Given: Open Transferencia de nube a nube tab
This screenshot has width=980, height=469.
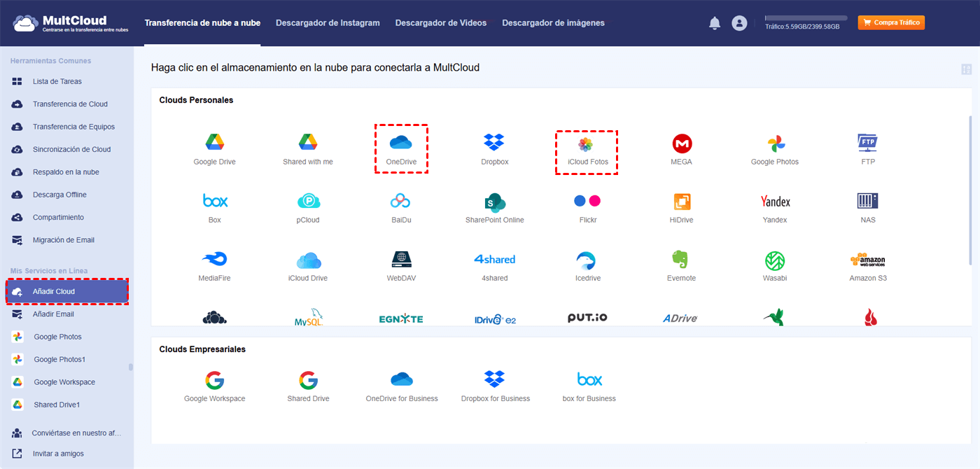Looking at the screenshot, I should point(202,23).
